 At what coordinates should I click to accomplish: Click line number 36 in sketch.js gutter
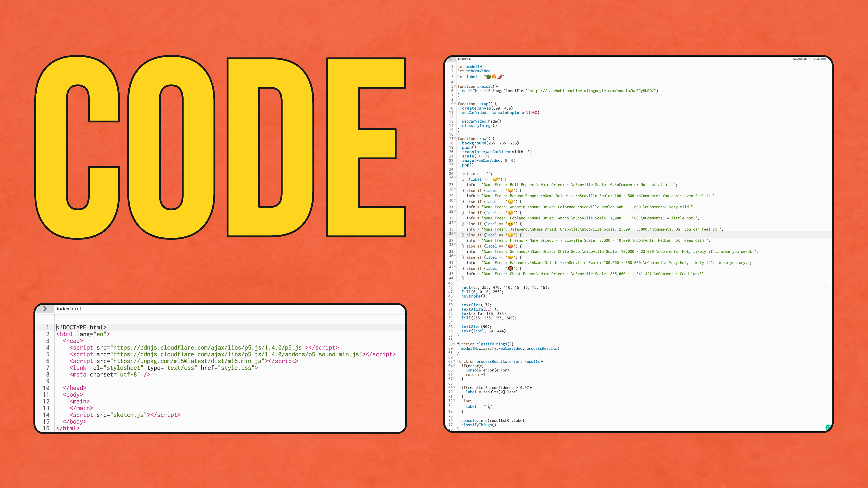pos(451,233)
